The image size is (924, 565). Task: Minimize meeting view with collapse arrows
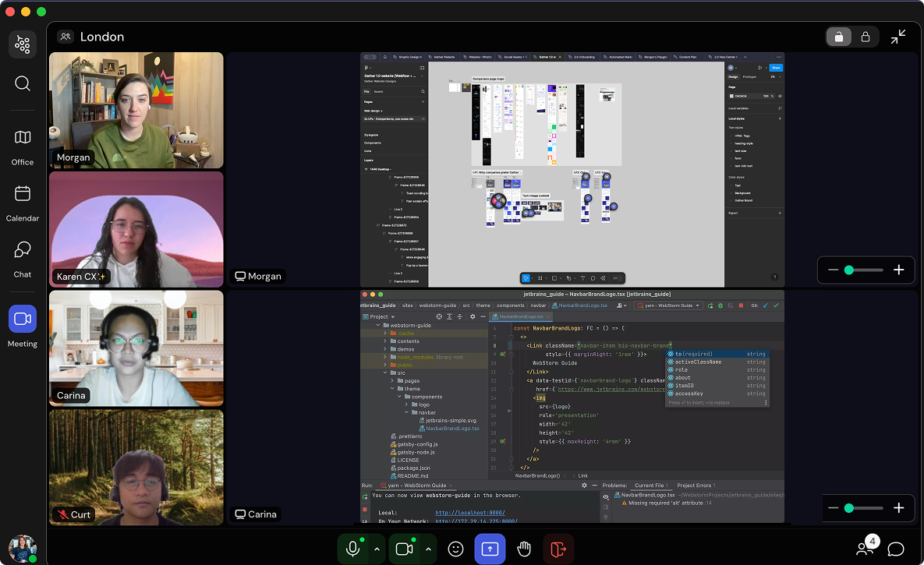pos(898,37)
